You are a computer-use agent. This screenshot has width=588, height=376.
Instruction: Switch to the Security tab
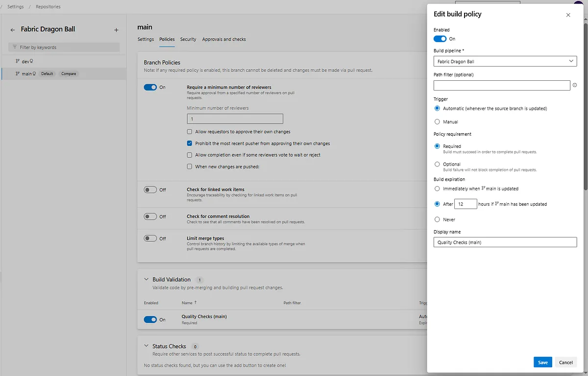[188, 39]
